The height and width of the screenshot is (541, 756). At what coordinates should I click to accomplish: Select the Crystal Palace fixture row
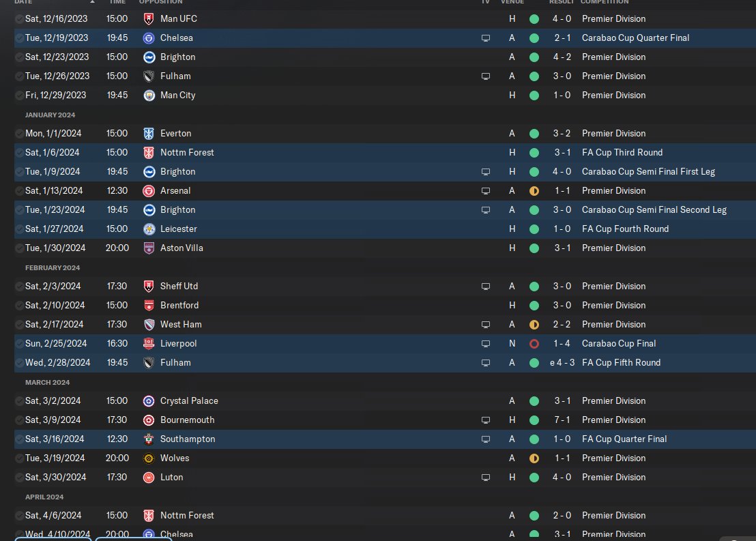(341, 401)
